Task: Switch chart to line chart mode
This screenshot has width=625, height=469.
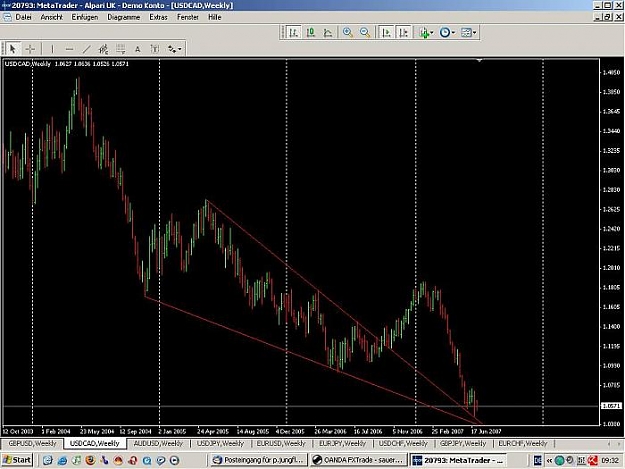Action: pos(328,32)
